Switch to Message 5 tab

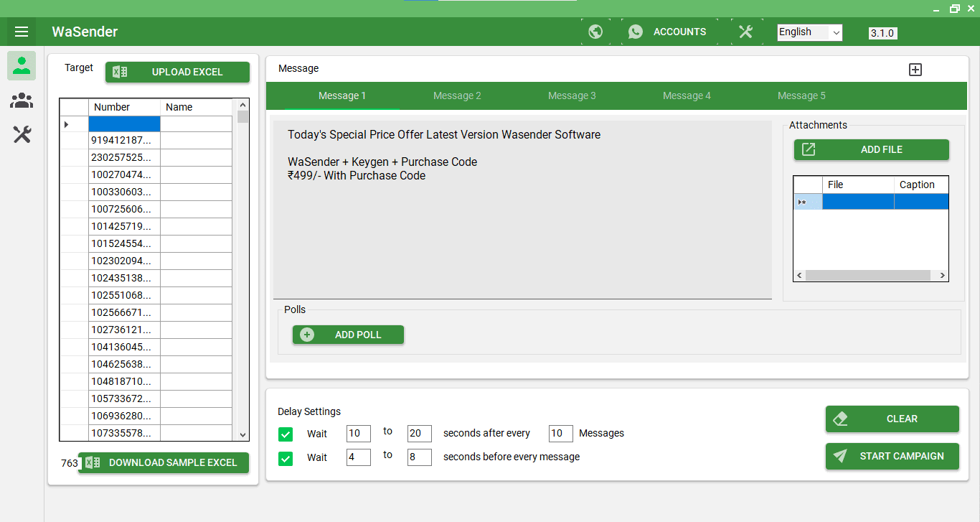801,95
